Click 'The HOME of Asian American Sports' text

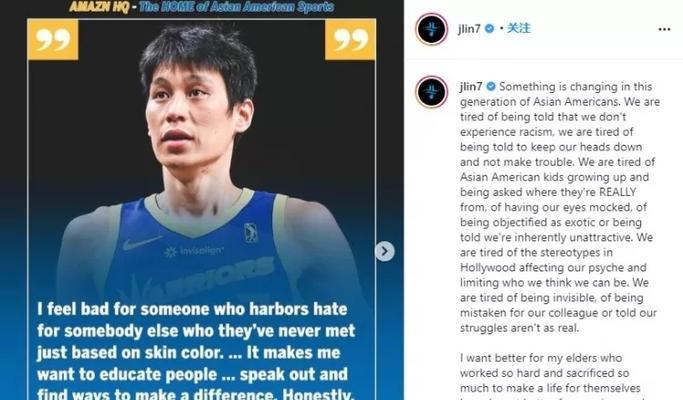[x=237, y=7]
